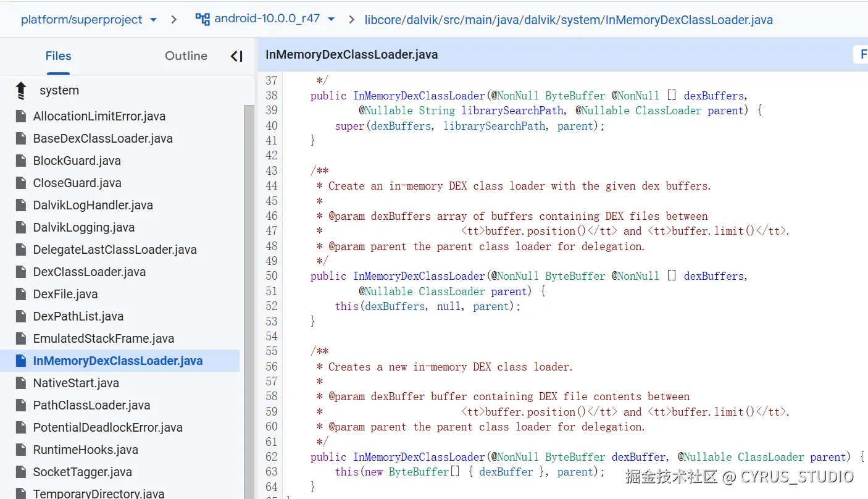Click file icon of DexFile.java

[20, 294]
